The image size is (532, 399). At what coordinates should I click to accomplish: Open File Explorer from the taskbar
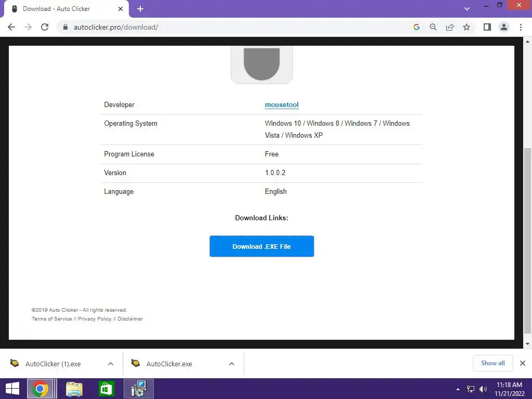pyautogui.click(x=74, y=389)
